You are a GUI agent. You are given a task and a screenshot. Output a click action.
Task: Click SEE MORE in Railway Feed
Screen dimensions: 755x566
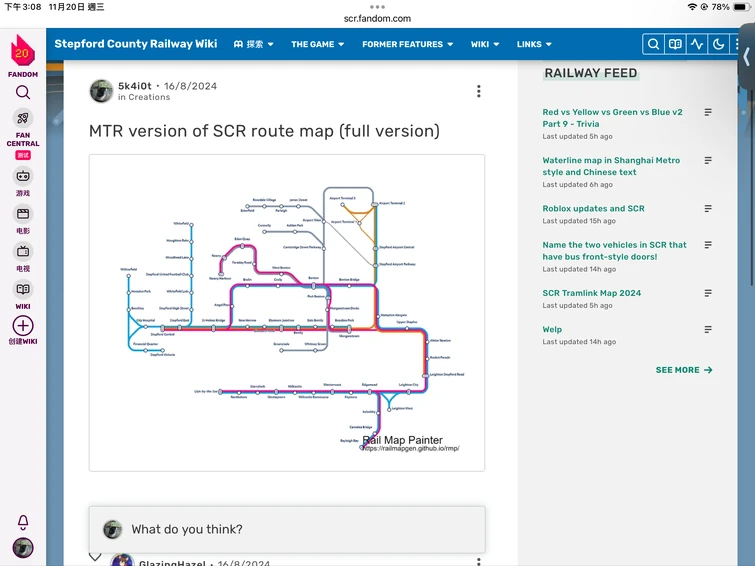pyautogui.click(x=684, y=370)
